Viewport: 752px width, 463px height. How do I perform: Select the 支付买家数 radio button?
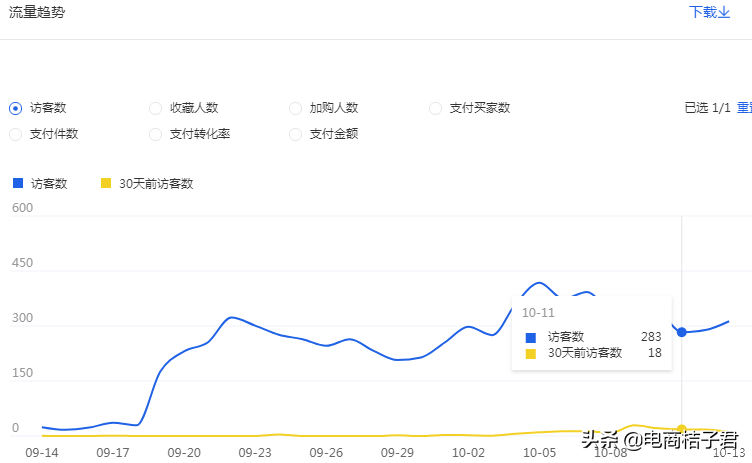[x=435, y=108]
